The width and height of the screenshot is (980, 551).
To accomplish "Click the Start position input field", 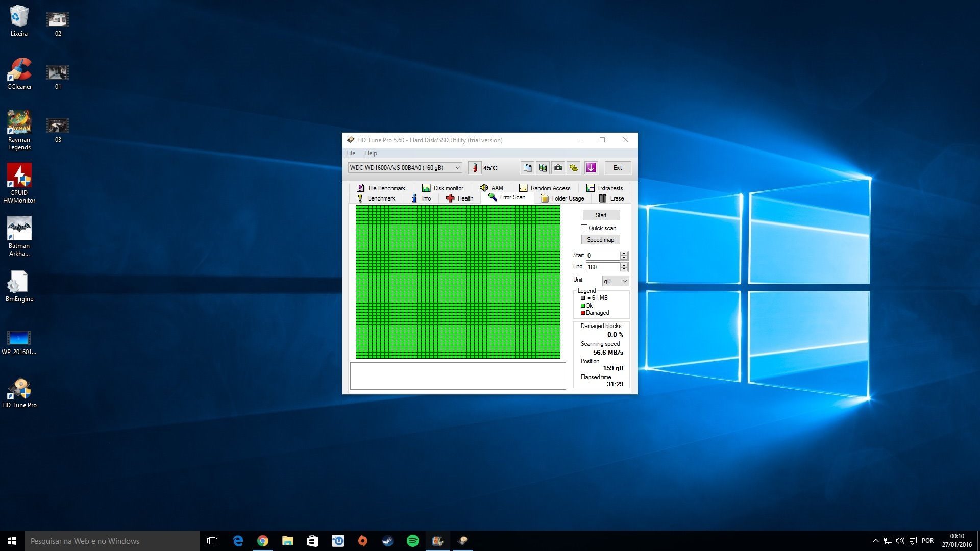I will point(603,255).
